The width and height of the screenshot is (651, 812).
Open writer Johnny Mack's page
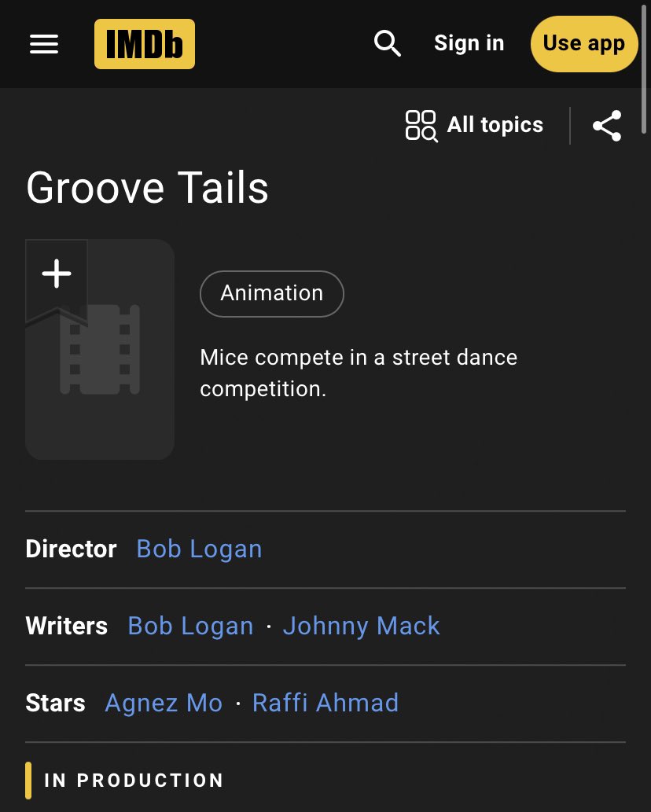point(362,626)
